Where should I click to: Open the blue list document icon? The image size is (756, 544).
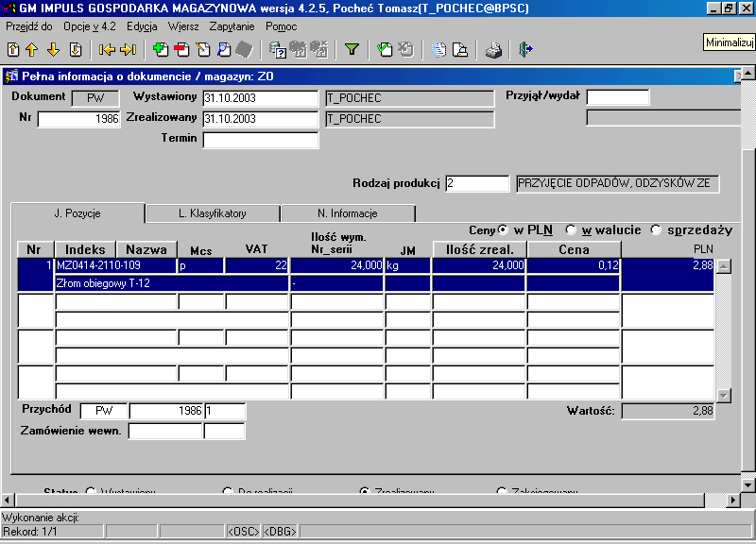pos(438,49)
